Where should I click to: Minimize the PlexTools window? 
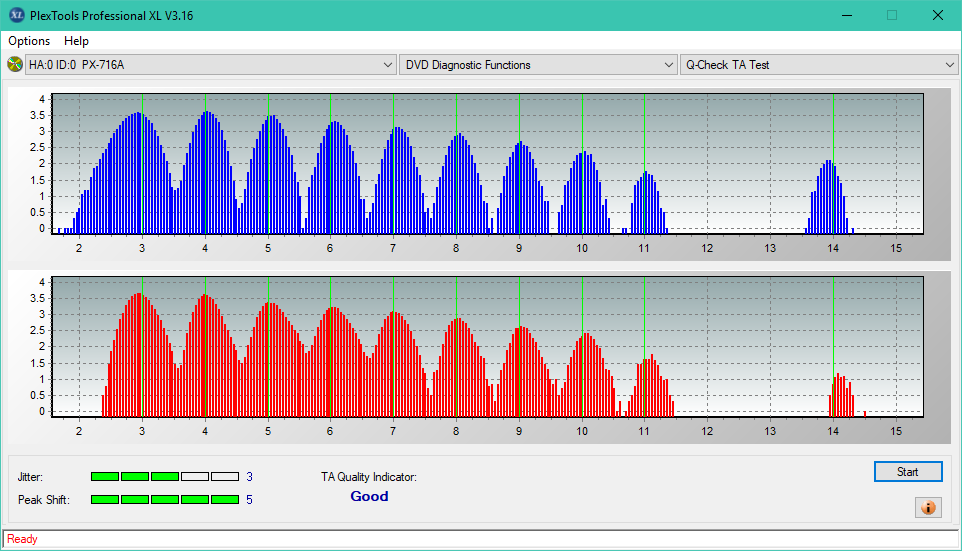847,15
